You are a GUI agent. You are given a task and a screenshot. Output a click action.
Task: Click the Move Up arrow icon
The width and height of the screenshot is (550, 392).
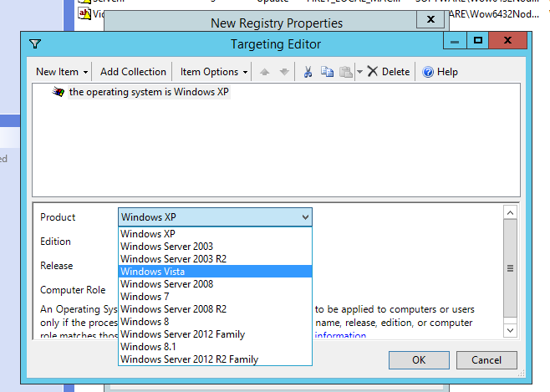point(264,72)
